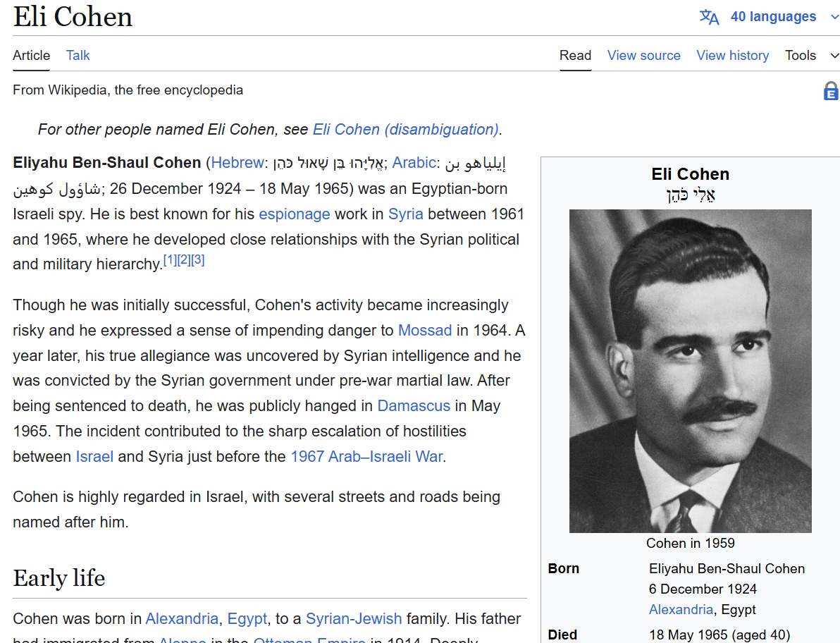Screen dimensions: 840x643
Task: Click the Alexandria link in the infobox
Action: pyautogui.click(x=681, y=609)
